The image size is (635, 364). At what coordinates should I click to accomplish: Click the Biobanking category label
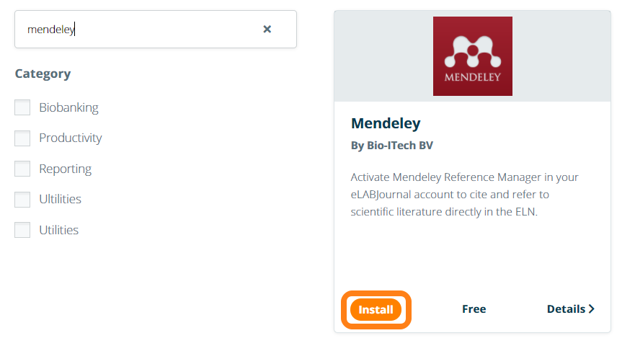pos(68,107)
